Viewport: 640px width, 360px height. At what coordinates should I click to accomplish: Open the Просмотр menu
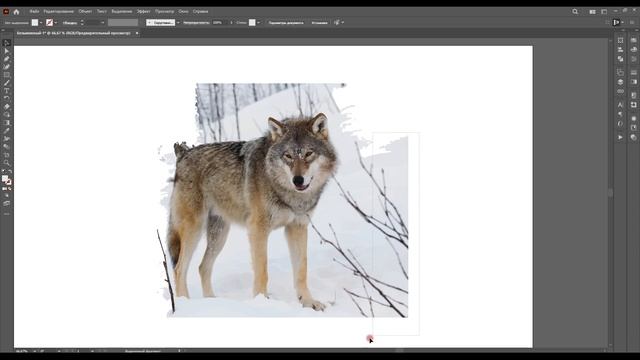(x=164, y=11)
